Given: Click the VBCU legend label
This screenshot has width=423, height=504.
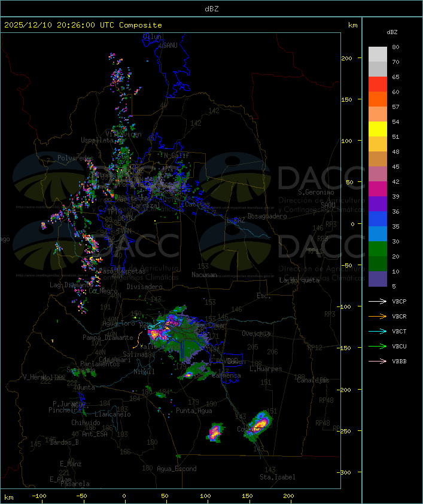Looking at the screenshot, I should pos(399,346).
